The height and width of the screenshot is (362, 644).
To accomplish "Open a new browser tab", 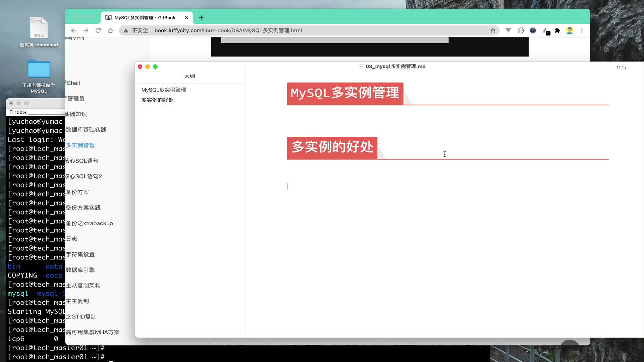I will 201,18.
